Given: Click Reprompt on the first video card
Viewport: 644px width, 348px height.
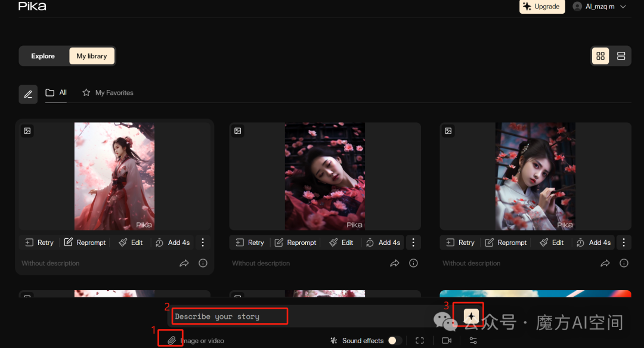Looking at the screenshot, I should 85,243.
